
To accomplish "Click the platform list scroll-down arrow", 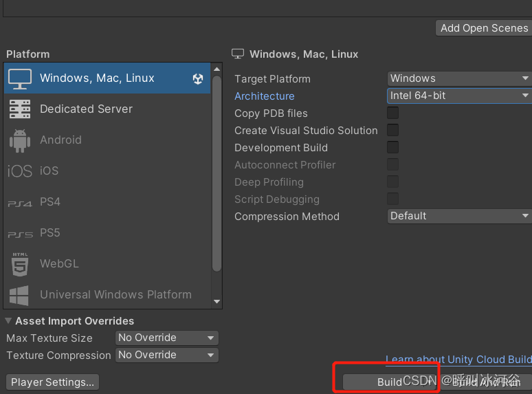I will click(217, 302).
